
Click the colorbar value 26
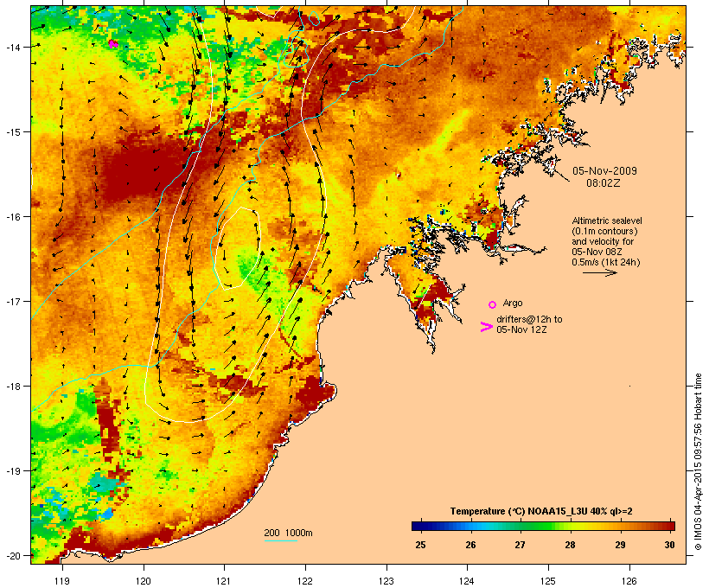click(470, 545)
